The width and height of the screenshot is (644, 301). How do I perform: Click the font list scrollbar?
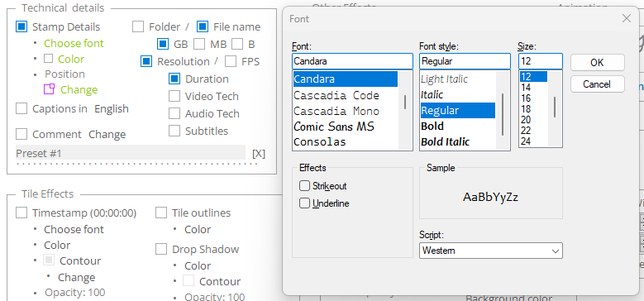click(x=405, y=110)
